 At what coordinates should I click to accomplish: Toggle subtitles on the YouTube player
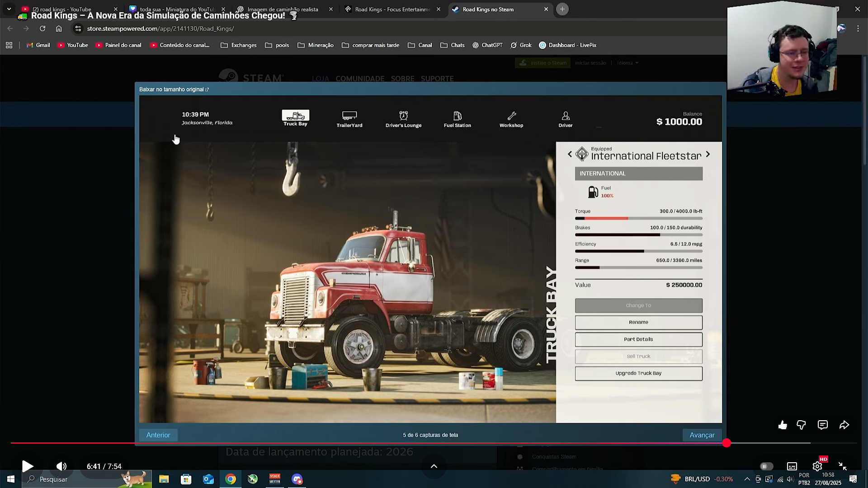(792, 466)
